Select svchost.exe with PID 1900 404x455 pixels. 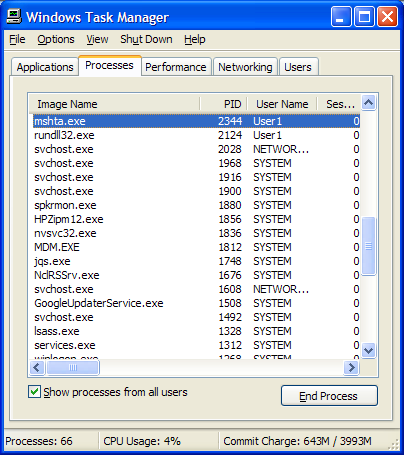pyautogui.click(x=196, y=191)
